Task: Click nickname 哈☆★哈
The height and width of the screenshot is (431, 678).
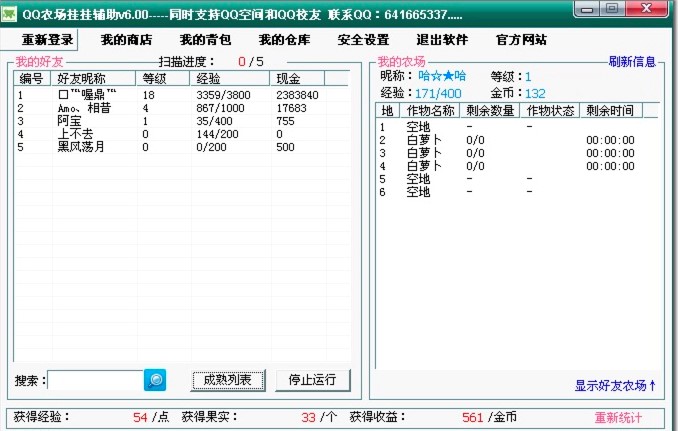Action: pyautogui.click(x=442, y=76)
